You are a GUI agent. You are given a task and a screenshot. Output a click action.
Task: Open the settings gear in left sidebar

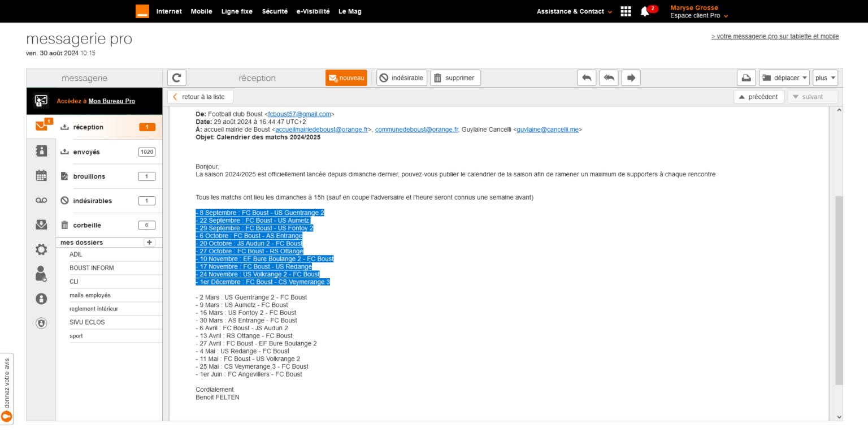(x=41, y=249)
